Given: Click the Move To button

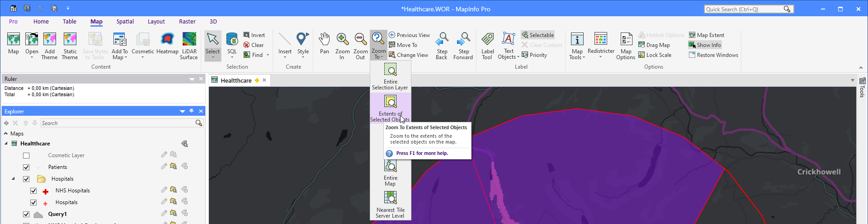Looking at the screenshot, I should pyautogui.click(x=403, y=45).
